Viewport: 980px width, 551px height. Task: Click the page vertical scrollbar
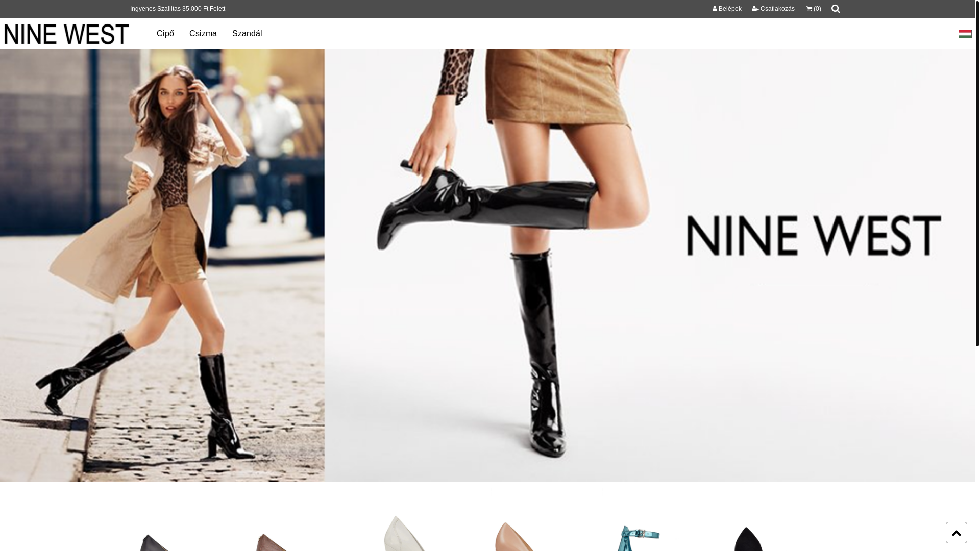coord(977,173)
